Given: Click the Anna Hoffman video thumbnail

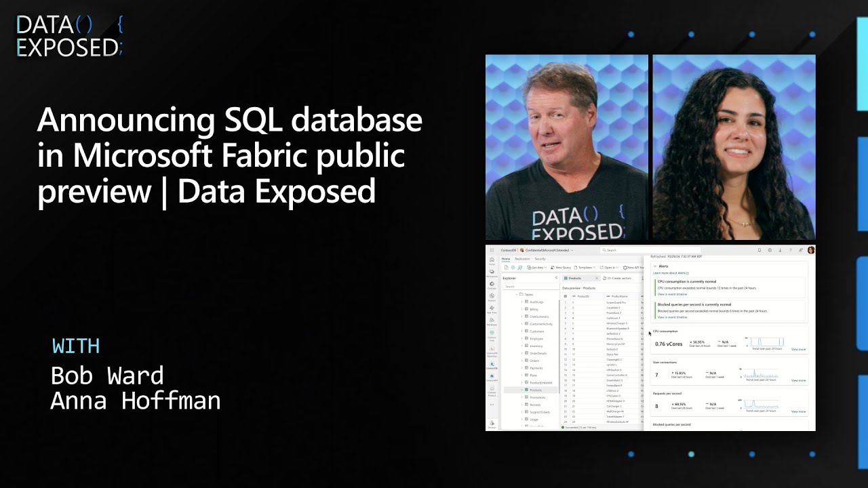Looking at the screenshot, I should pos(734,147).
